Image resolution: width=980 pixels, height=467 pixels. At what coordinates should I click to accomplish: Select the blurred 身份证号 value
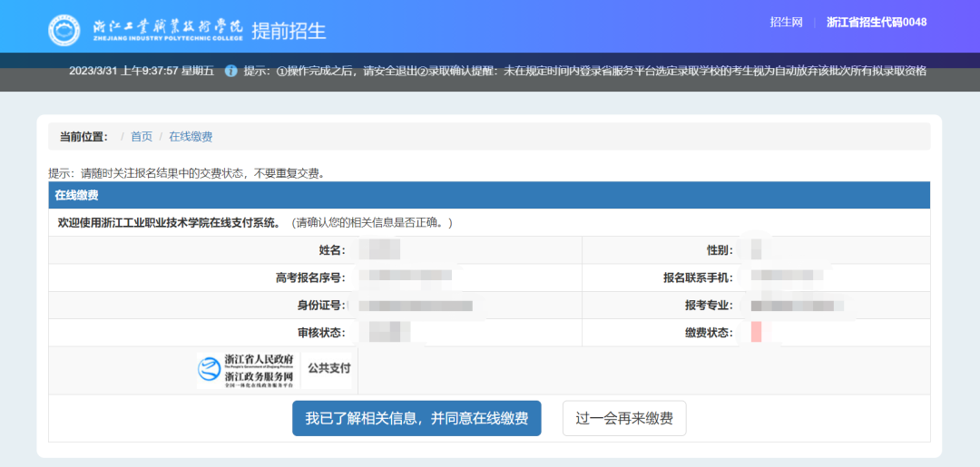(x=415, y=306)
